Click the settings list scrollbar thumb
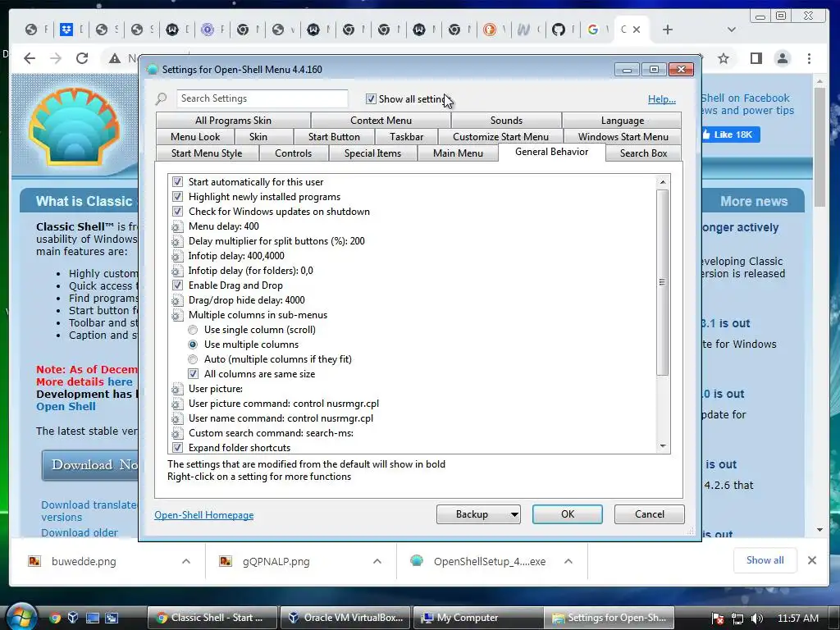 coord(663,282)
